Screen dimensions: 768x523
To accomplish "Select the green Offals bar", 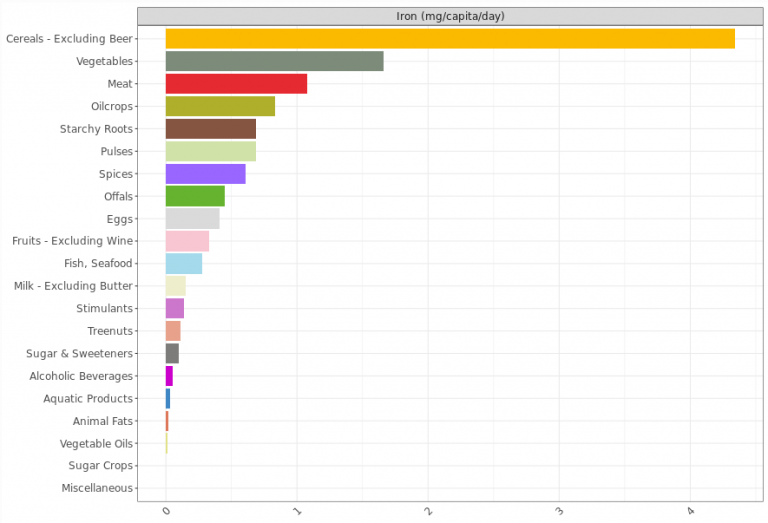I will pos(195,196).
